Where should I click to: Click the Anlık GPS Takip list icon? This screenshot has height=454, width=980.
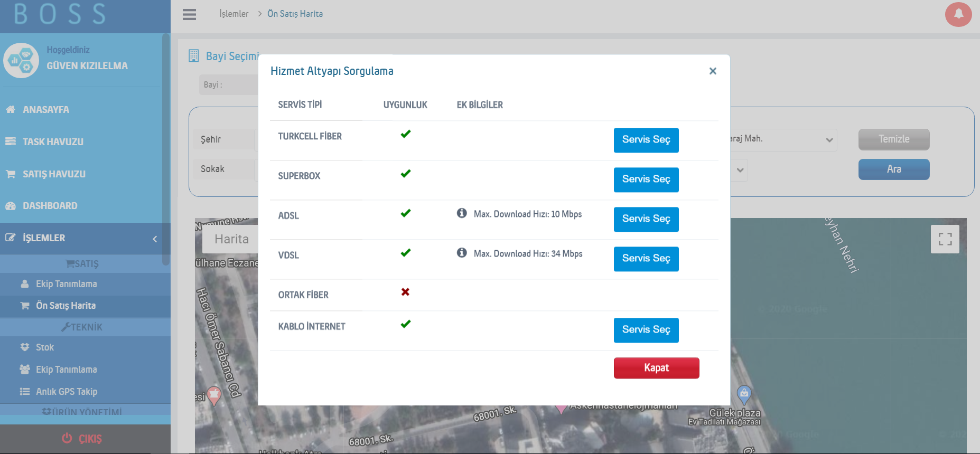point(25,391)
